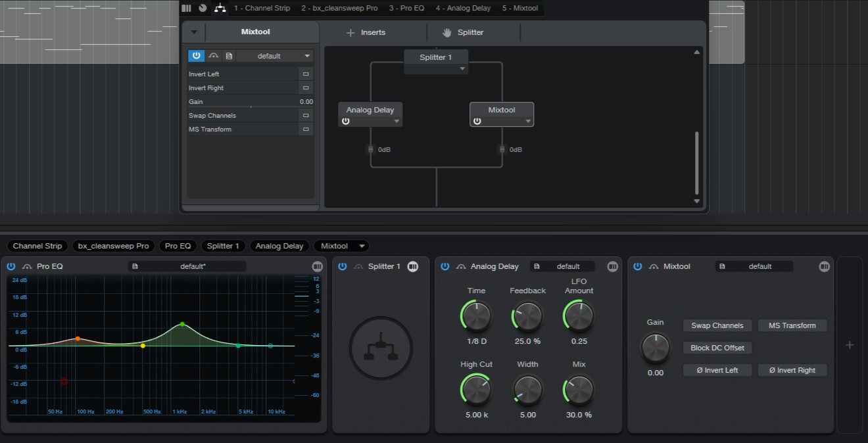Image resolution: width=868 pixels, height=443 pixels.
Task: Select the 2 - bx_cleansweep Pro tab
Action: click(339, 8)
